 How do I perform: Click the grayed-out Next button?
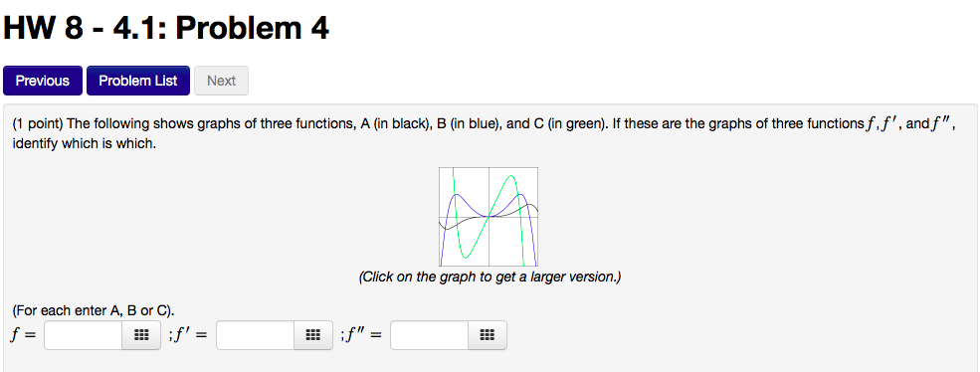[221, 81]
